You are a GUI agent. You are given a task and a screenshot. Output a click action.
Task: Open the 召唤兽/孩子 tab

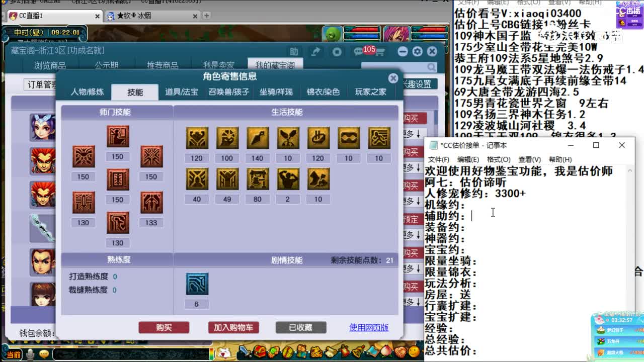(229, 92)
